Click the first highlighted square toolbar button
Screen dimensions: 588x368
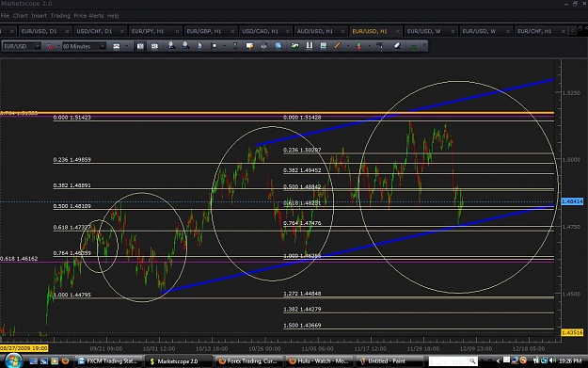click(x=140, y=46)
